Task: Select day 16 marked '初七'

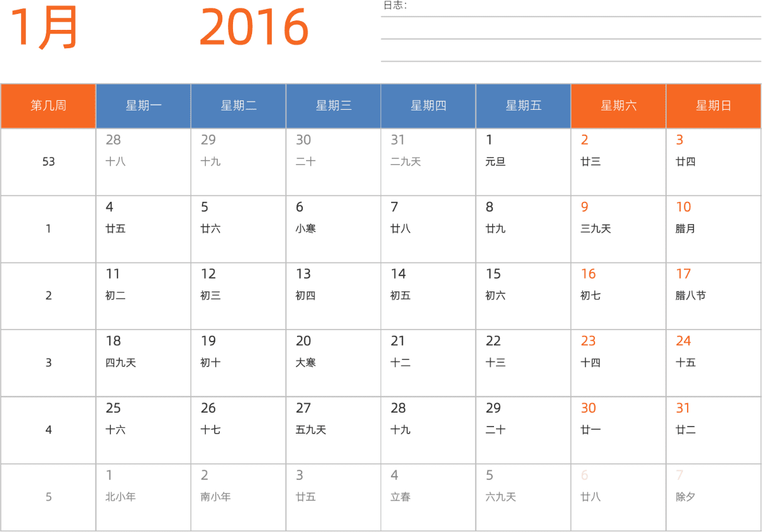Action: point(618,296)
